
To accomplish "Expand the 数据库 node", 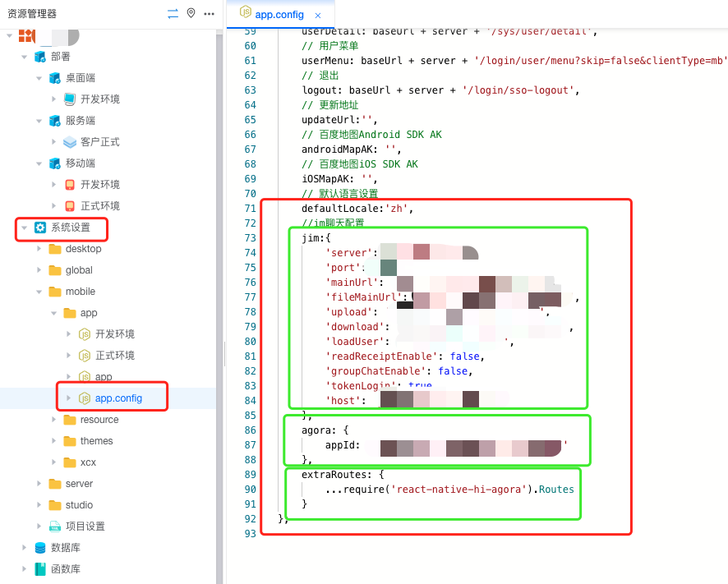I will (24, 548).
